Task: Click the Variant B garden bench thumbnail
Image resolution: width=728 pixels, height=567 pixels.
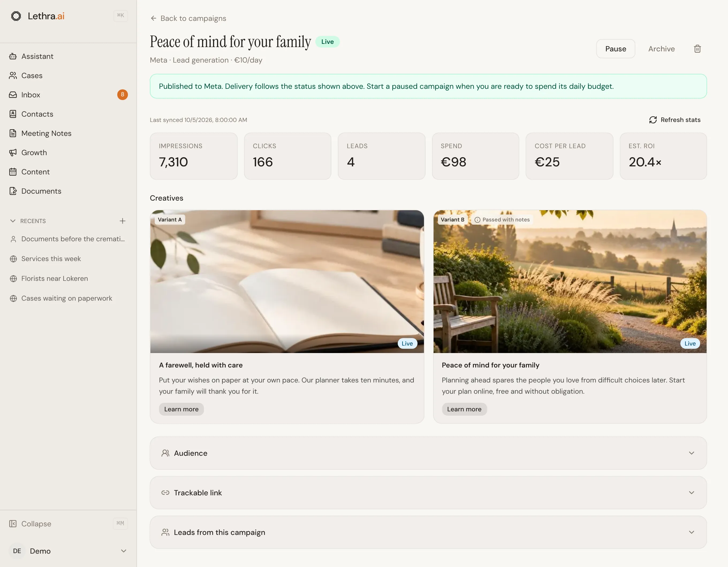Action: tap(570, 282)
